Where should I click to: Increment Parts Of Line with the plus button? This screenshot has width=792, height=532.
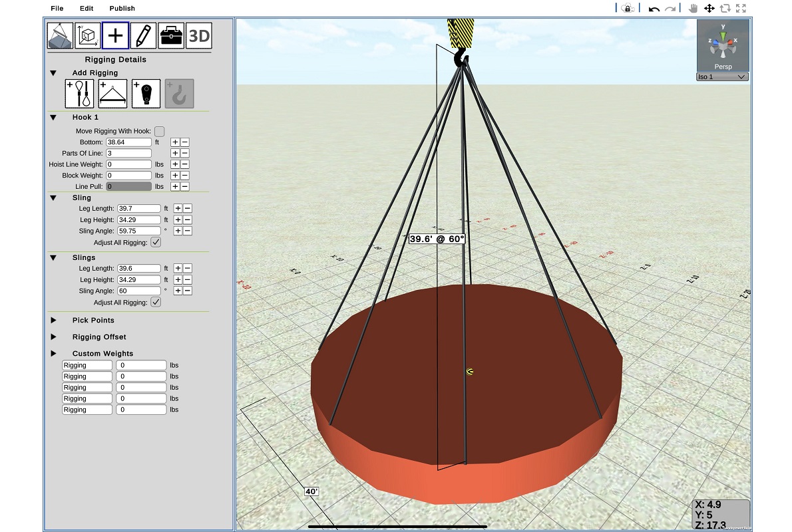click(174, 153)
